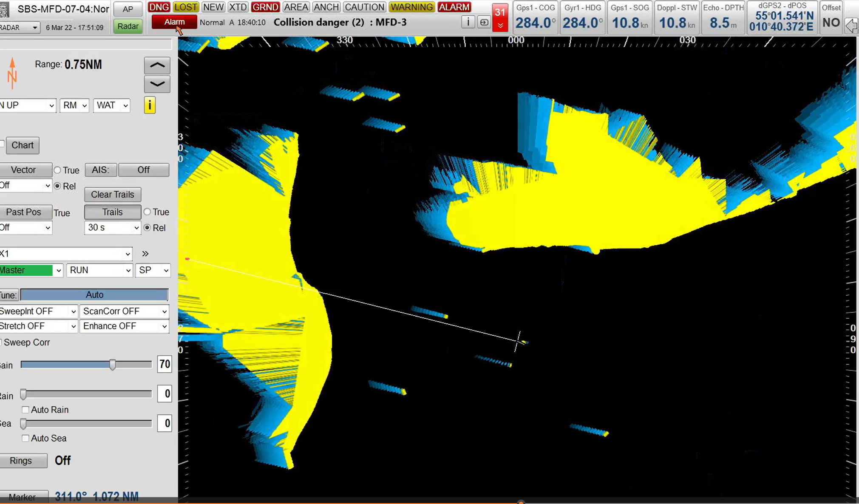Click the double chevron expand icon
This screenshot has width=859, height=504.
(x=145, y=254)
